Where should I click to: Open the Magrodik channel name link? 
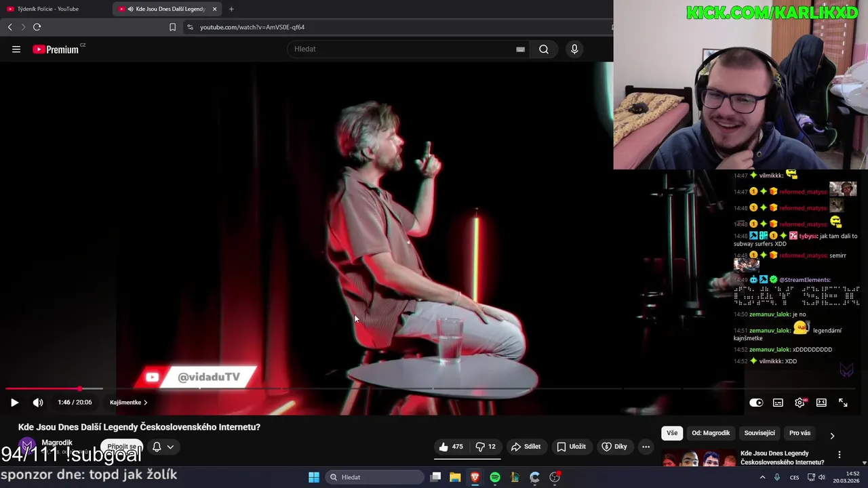[x=57, y=443]
